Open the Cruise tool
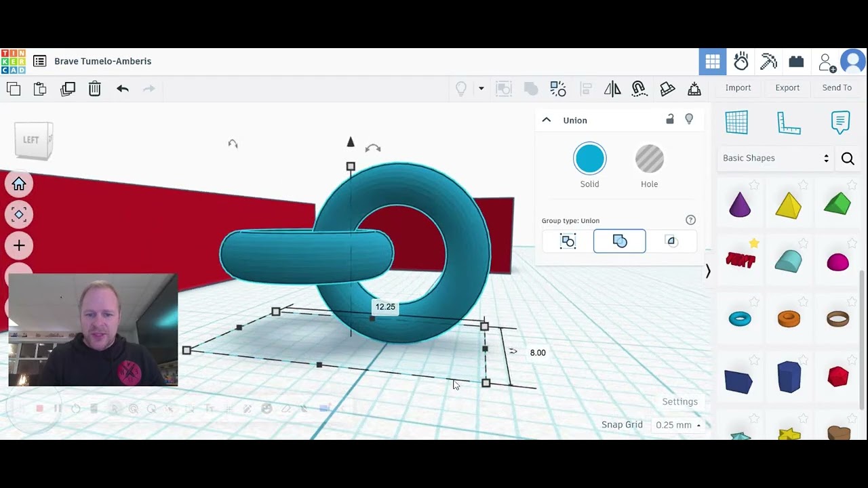This screenshot has width=868, height=488. 639,88
